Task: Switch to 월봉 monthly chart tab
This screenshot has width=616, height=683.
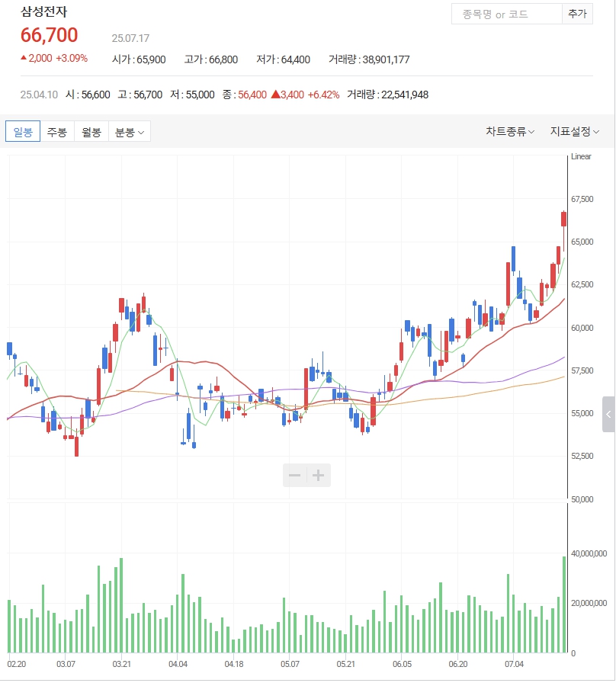Action: [x=91, y=132]
